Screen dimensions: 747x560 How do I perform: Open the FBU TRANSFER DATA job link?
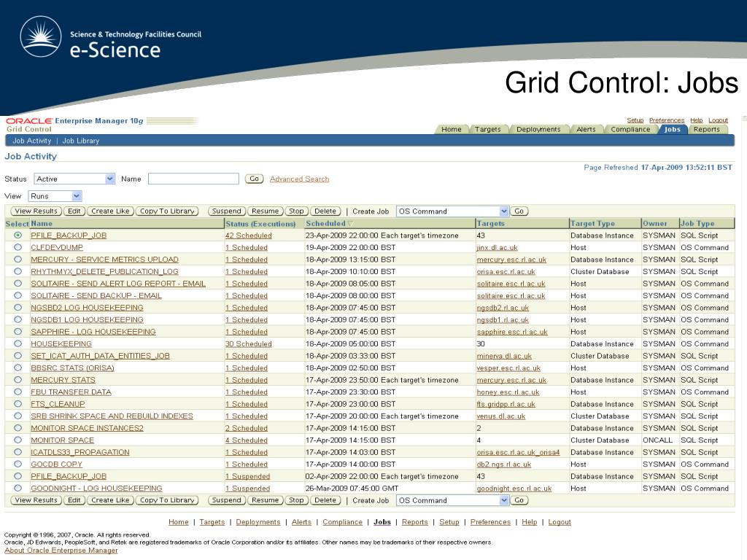71,392
